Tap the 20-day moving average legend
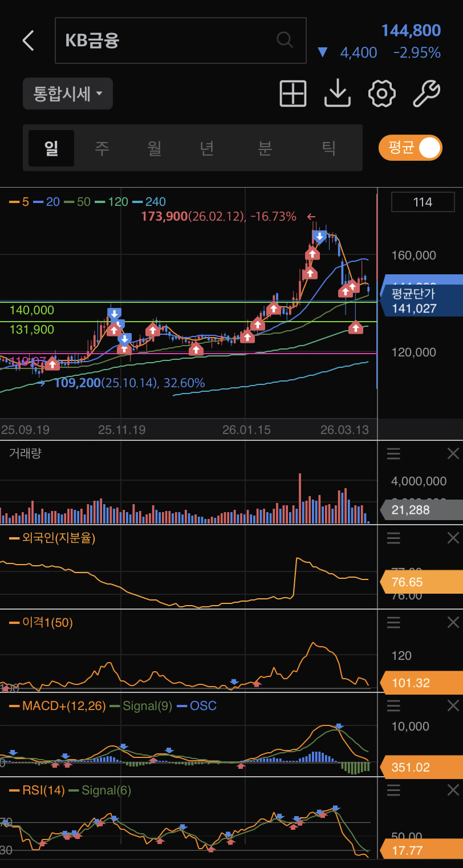The image size is (463, 868). [x=47, y=201]
